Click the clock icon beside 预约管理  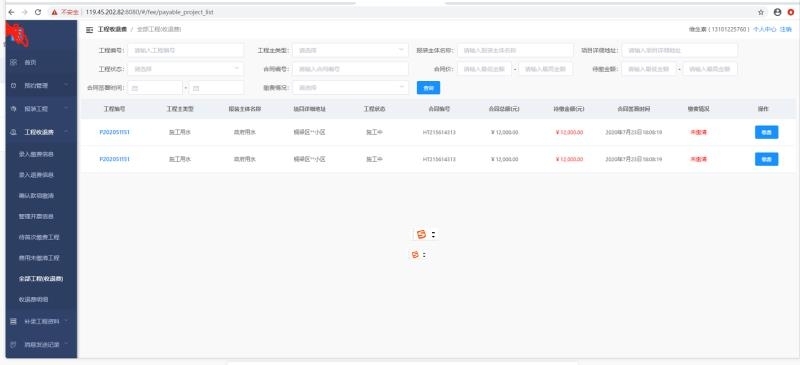[13, 86]
